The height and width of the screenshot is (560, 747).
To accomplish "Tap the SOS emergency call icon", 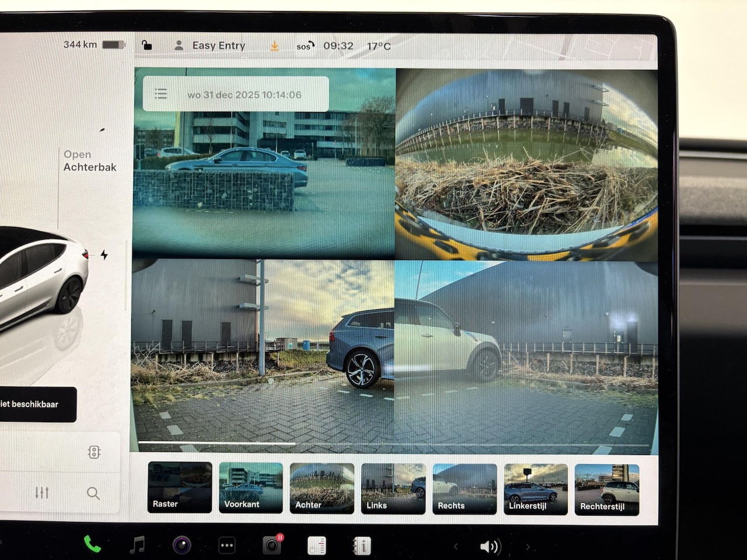I will coord(305,46).
